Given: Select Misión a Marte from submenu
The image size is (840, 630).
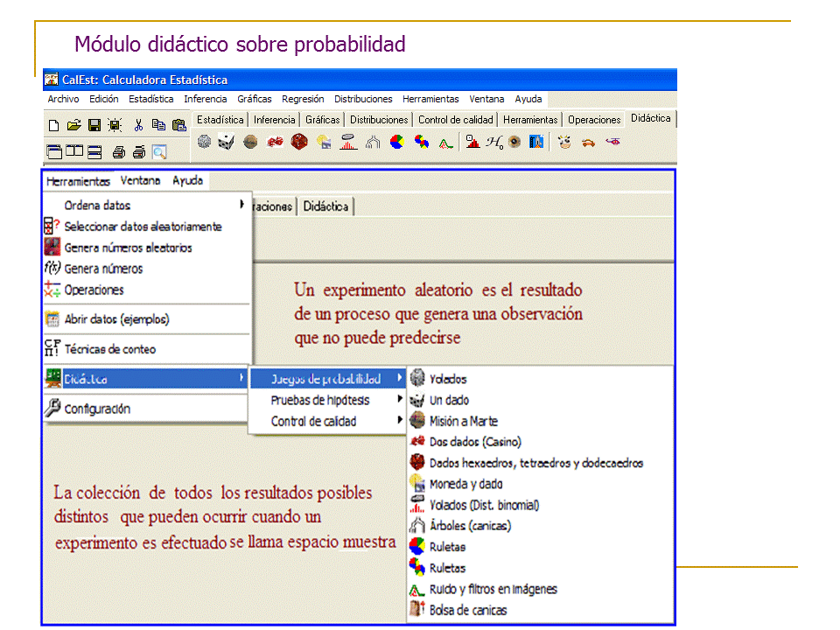Looking at the screenshot, I should tap(463, 422).
